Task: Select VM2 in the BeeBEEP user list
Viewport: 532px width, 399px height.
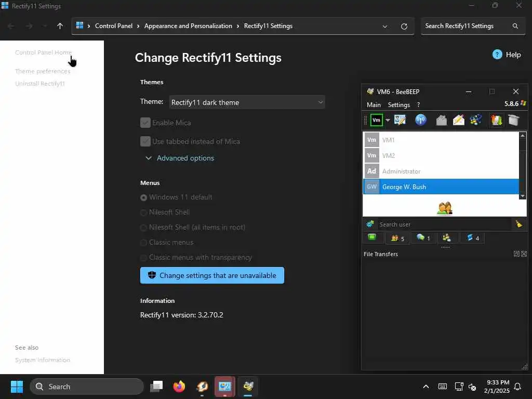Action: [x=441, y=155]
